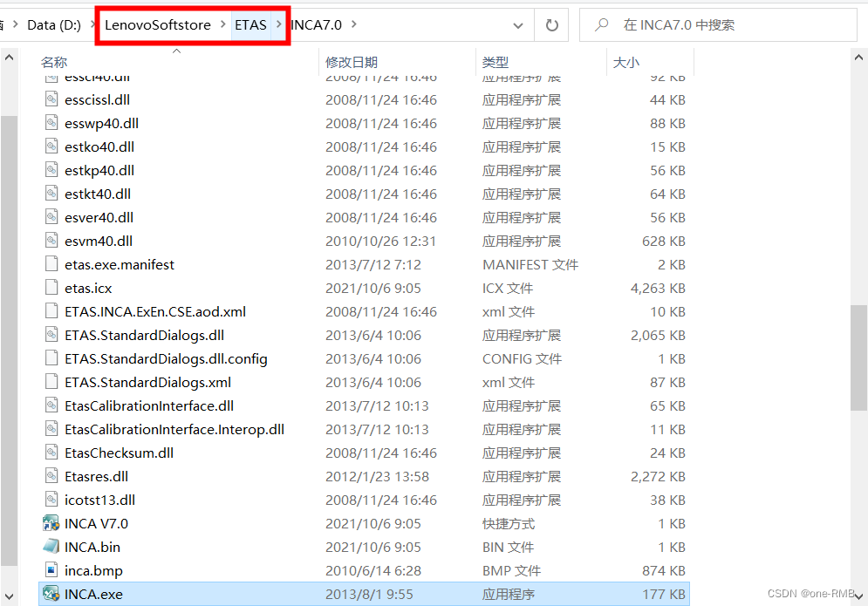The height and width of the screenshot is (606, 868).
Task: Select the INCA V7.0 shortcut icon
Action: click(51, 523)
